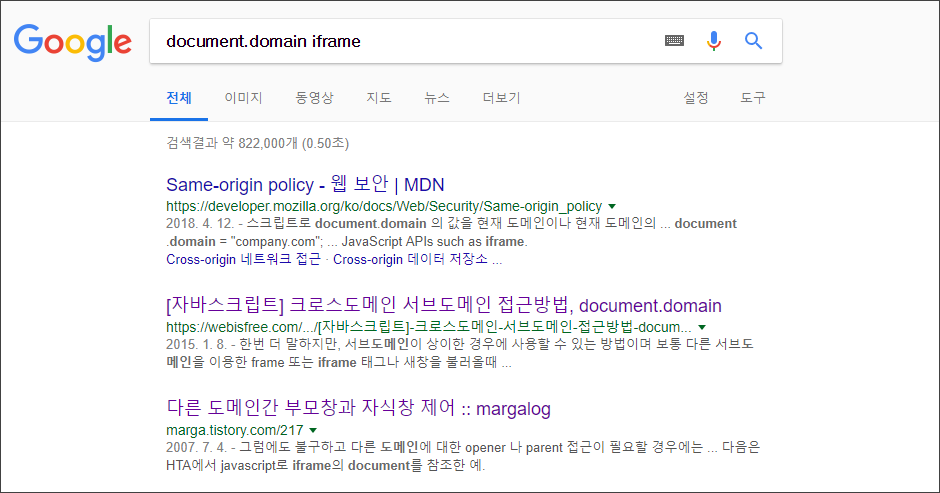The width and height of the screenshot is (940, 493).
Task: Open the 'Cross-origin 네트워크 접근' sitelink
Action: coord(243,260)
